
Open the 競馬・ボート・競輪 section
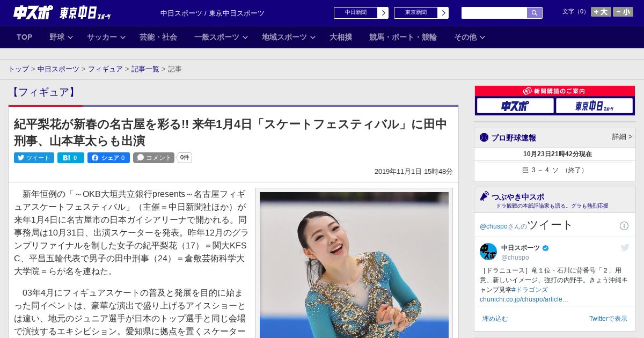pyautogui.click(x=403, y=37)
